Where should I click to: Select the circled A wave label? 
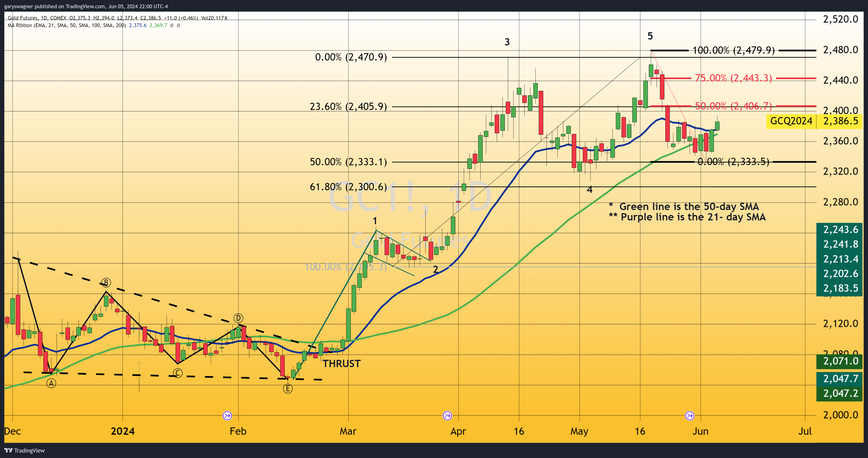click(x=51, y=383)
